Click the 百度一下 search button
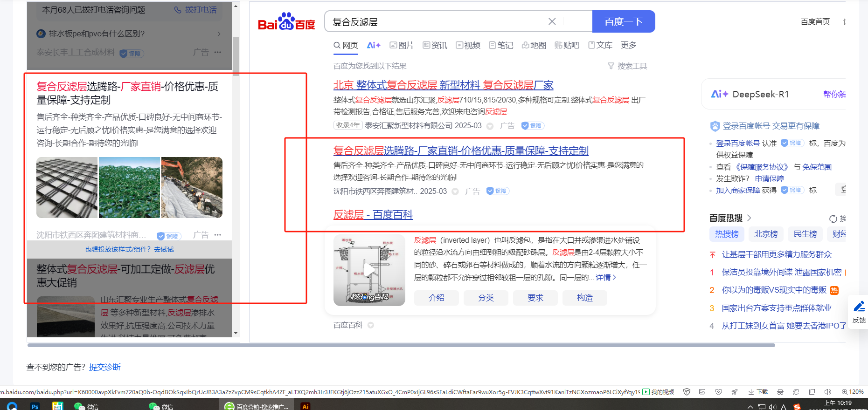 point(624,21)
